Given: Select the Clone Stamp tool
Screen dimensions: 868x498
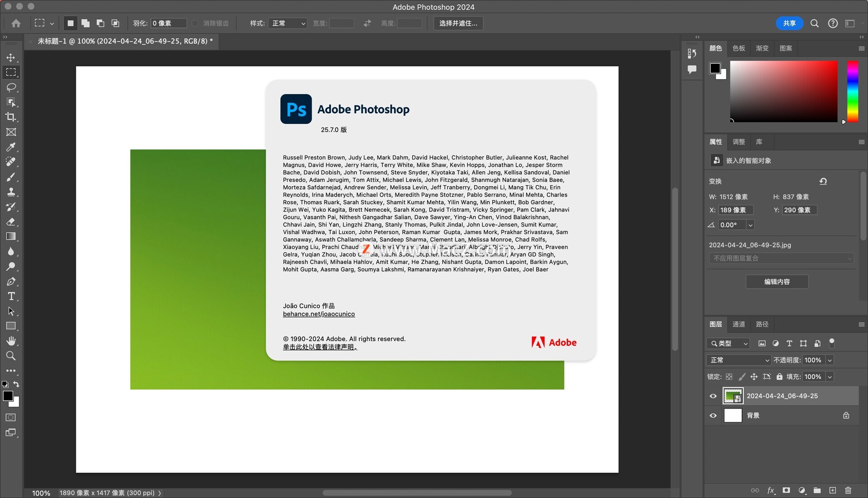Looking at the screenshot, I should [11, 192].
